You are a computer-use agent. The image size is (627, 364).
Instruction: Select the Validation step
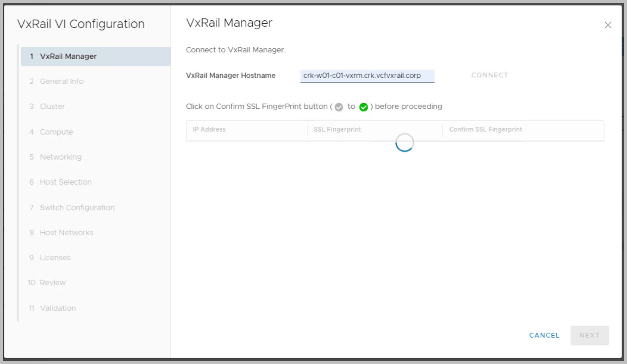click(58, 308)
